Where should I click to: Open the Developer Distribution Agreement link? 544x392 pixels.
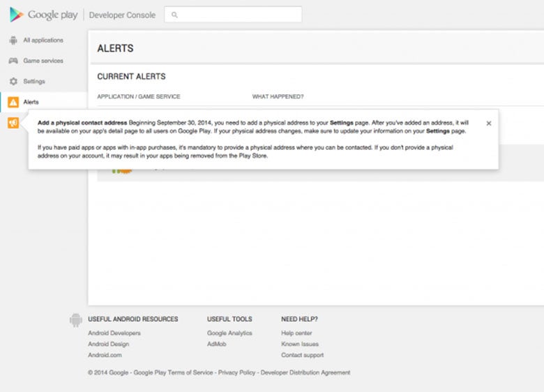point(307,372)
